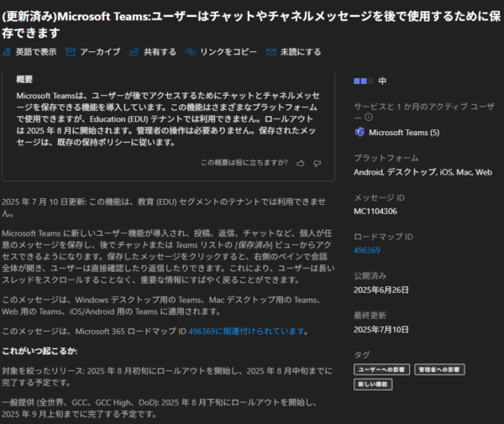Viewport: 504px width, 424px height.
Task: Give thumbs down on the summary
Action: click(x=317, y=163)
